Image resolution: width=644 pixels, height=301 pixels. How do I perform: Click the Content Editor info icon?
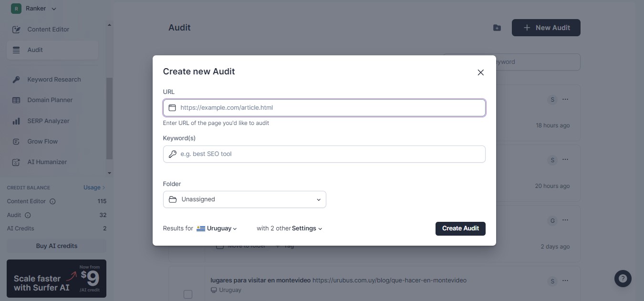(52, 201)
